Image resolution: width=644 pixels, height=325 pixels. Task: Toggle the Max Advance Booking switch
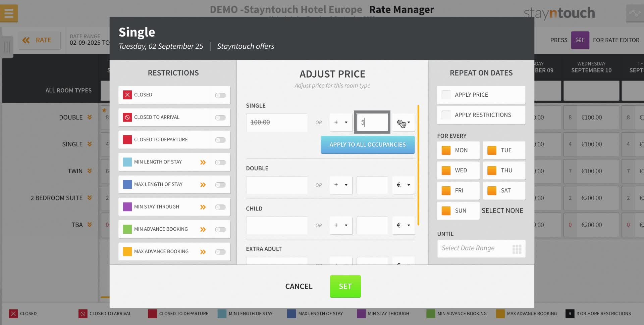click(220, 252)
